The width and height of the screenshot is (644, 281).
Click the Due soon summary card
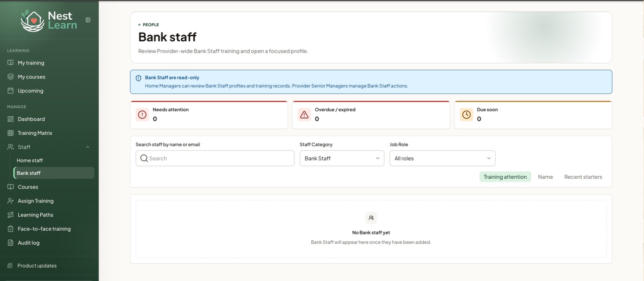[x=533, y=115]
